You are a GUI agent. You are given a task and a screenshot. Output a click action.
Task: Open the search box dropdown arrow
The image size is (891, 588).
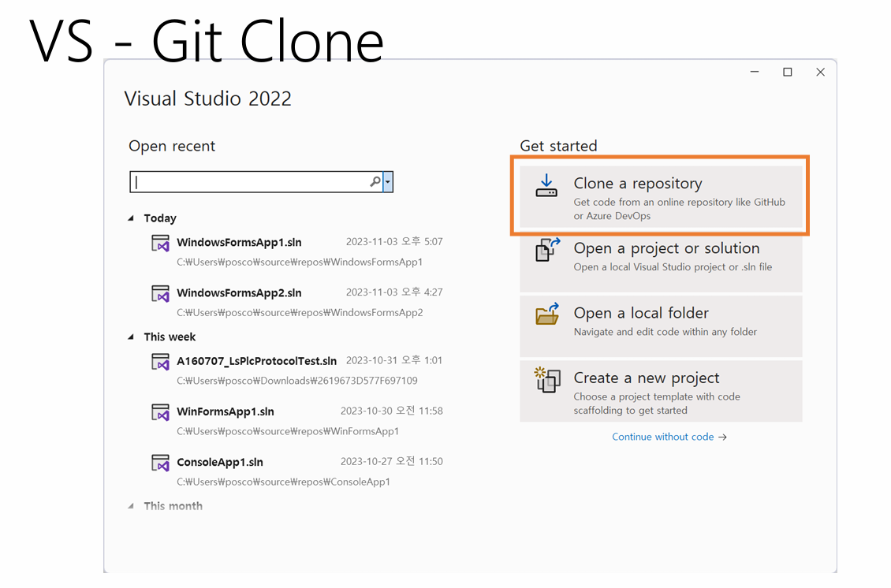tap(387, 182)
